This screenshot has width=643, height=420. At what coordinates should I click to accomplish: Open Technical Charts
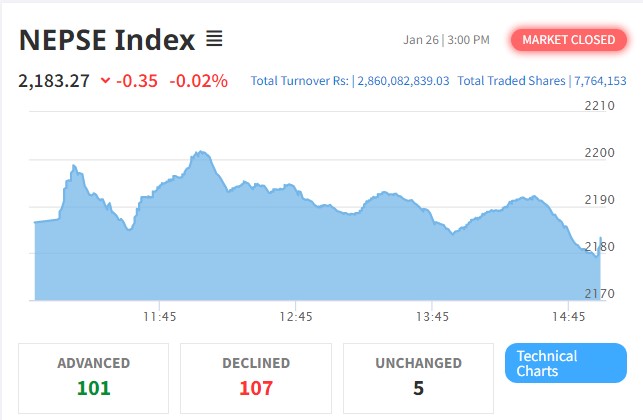pos(566,363)
